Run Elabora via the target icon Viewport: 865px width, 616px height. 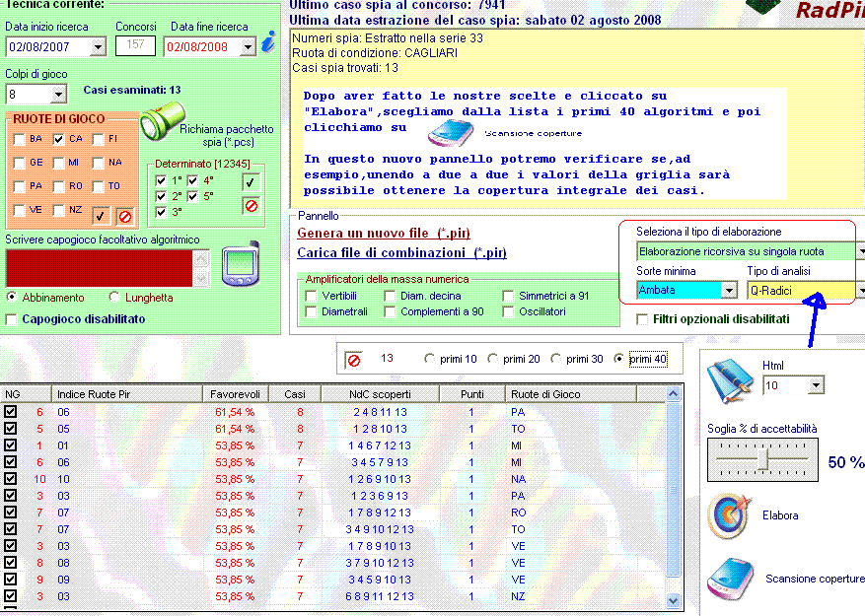point(728,515)
